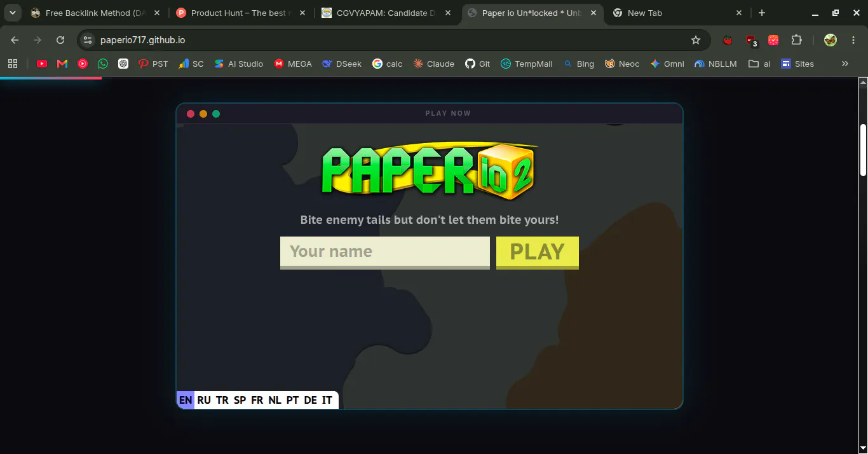The height and width of the screenshot is (454, 868).
Task: Close the Paper io tab
Action: 593,13
